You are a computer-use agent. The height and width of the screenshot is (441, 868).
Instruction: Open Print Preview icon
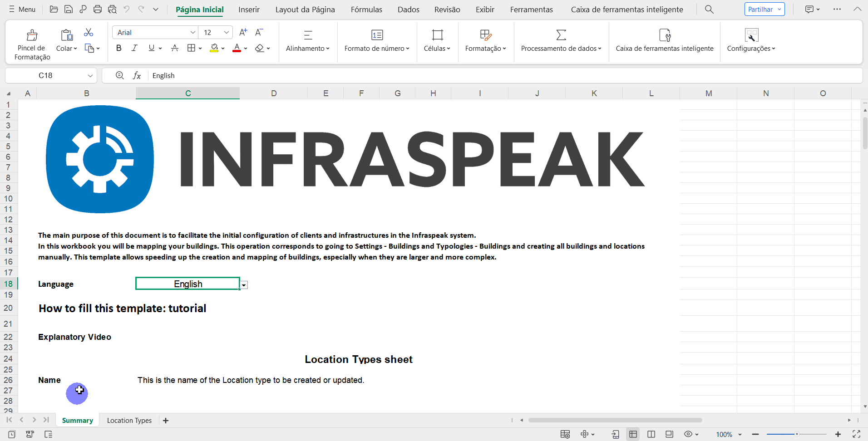[112, 9]
